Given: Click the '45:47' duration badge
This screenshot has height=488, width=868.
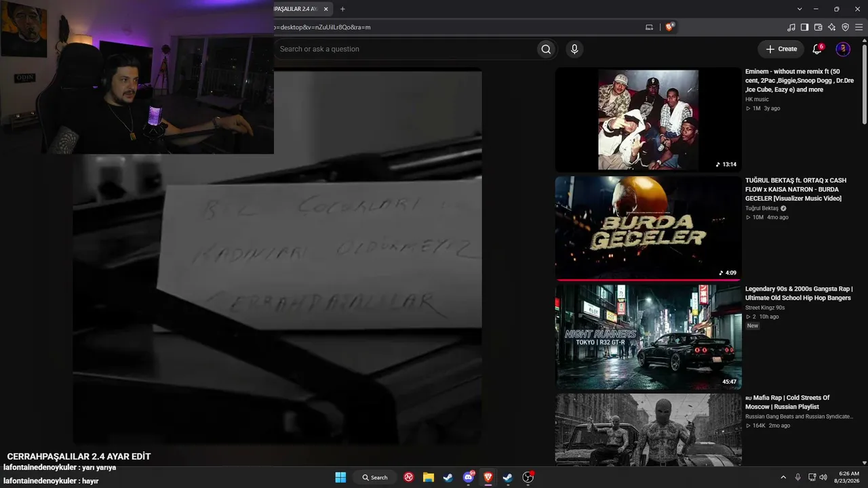Looking at the screenshot, I should 729,382.
